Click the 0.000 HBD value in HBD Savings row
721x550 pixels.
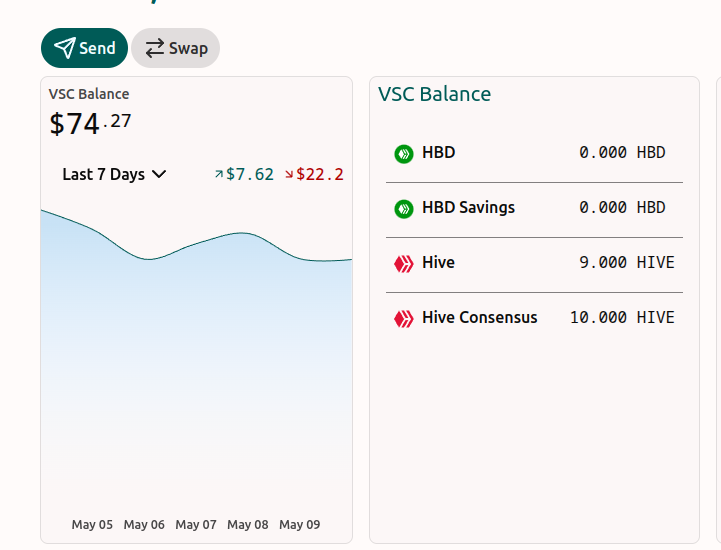[622, 207]
